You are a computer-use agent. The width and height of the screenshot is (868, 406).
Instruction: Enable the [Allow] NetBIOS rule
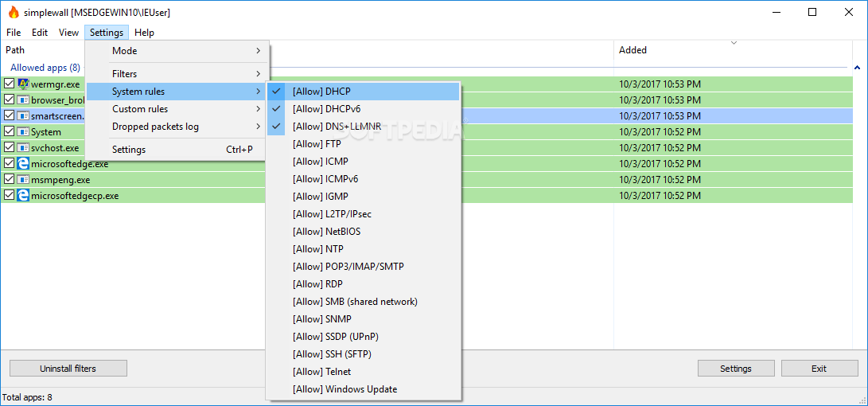pos(363,232)
